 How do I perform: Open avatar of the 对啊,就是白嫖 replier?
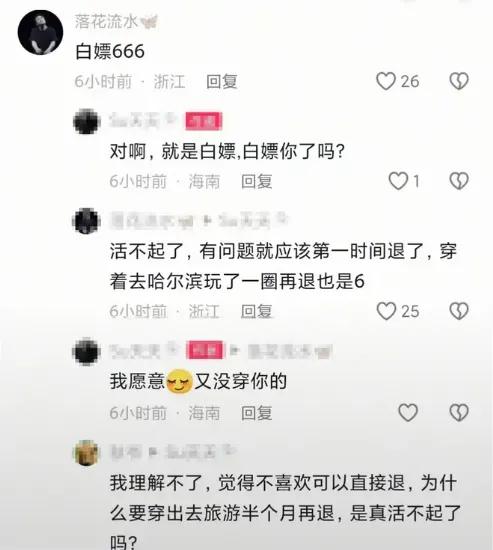pyautogui.click(x=87, y=121)
